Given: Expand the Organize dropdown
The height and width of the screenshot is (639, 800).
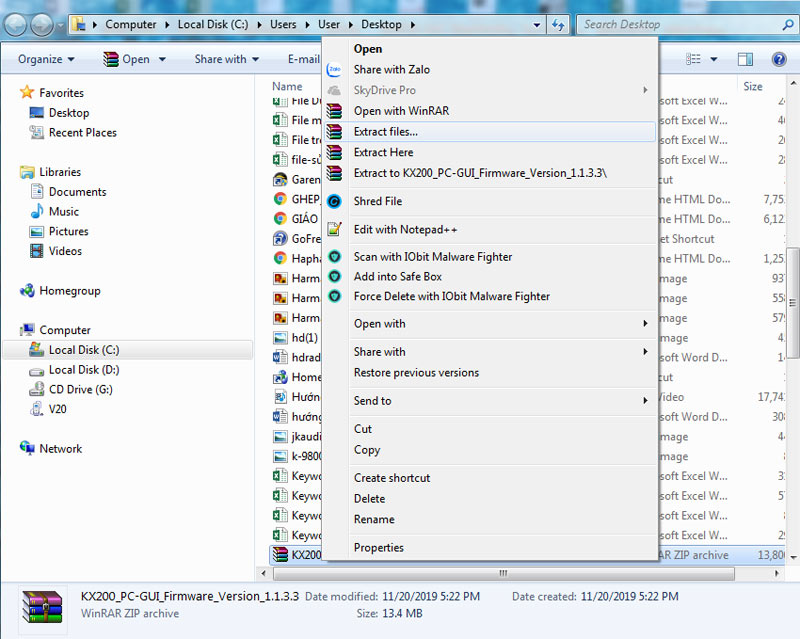Looking at the screenshot, I should coord(46,59).
